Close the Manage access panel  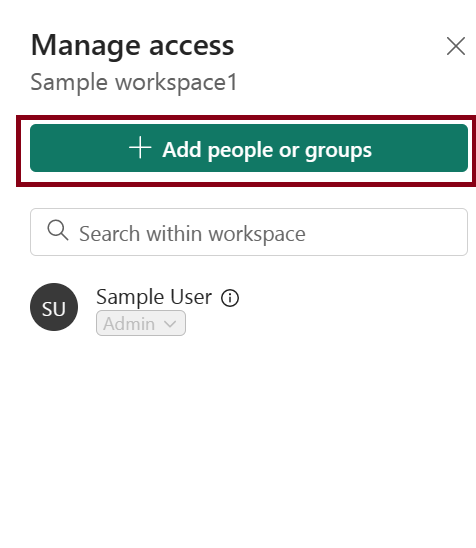point(456,46)
